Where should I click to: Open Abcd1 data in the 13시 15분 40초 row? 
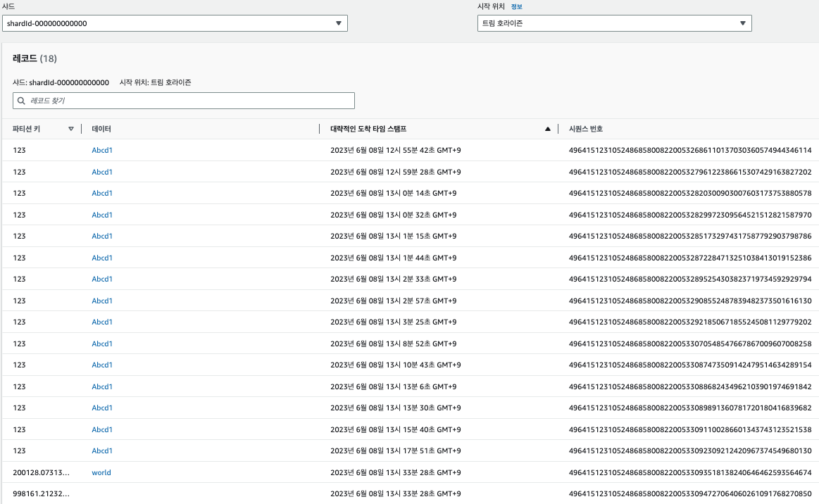[x=102, y=429]
